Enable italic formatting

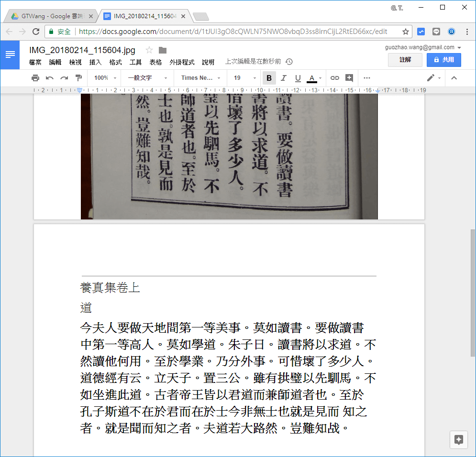pyautogui.click(x=283, y=78)
